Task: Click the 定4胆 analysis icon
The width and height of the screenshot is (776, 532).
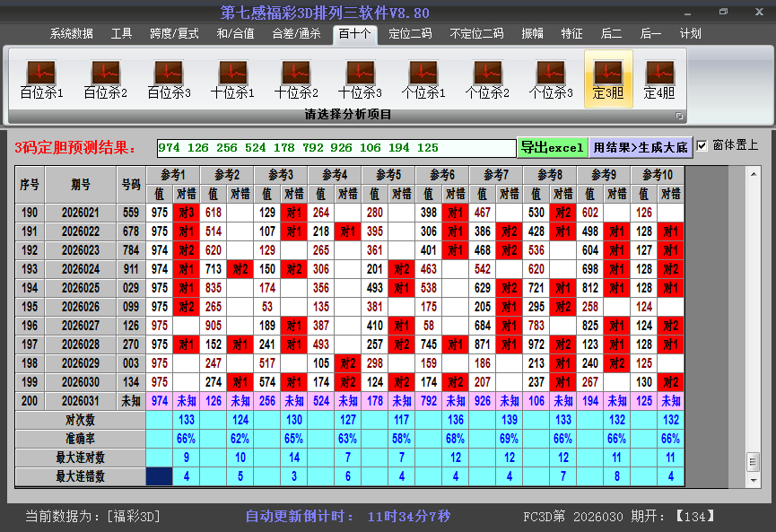Action: (659, 79)
